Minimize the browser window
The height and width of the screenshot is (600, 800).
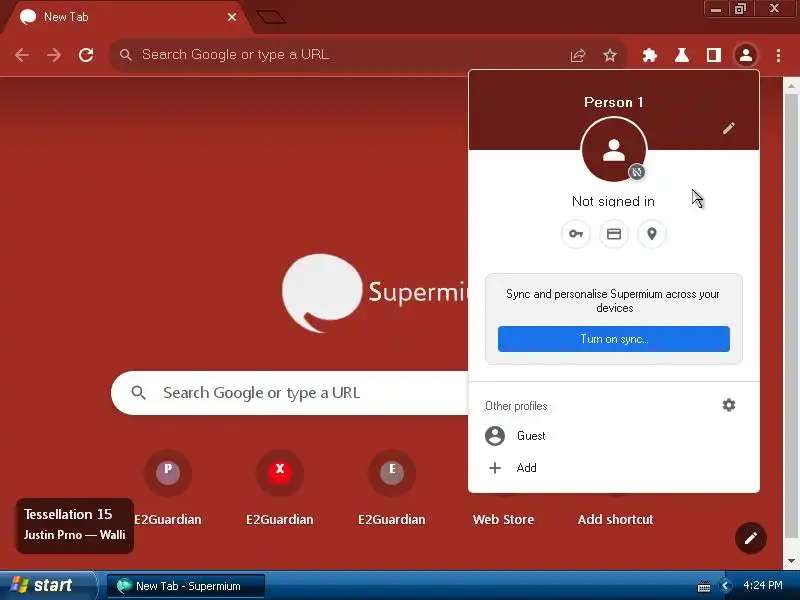click(716, 9)
